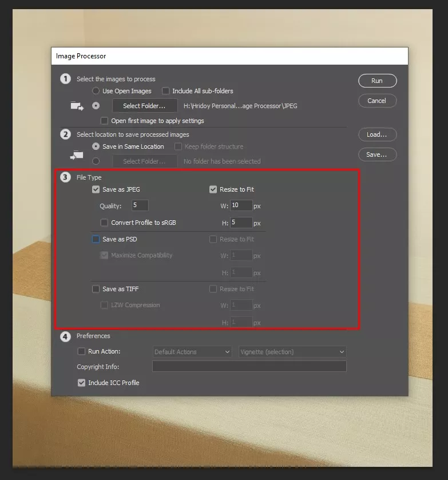
Task: Enable Include All sub-folders checkbox
Action: click(x=166, y=91)
